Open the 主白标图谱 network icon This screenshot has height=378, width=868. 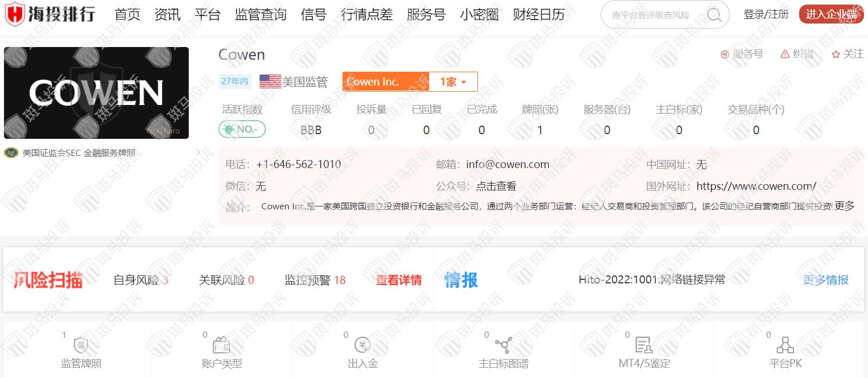pos(503,345)
